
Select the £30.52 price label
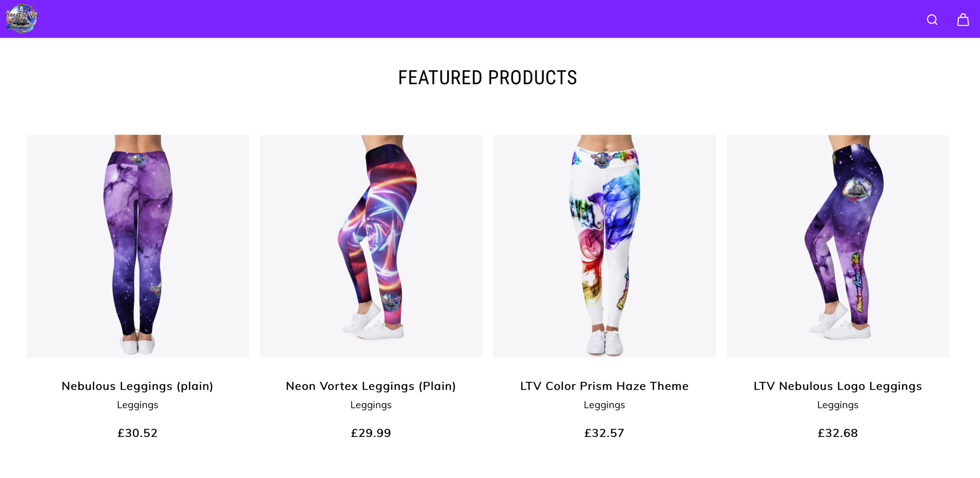pyautogui.click(x=138, y=433)
